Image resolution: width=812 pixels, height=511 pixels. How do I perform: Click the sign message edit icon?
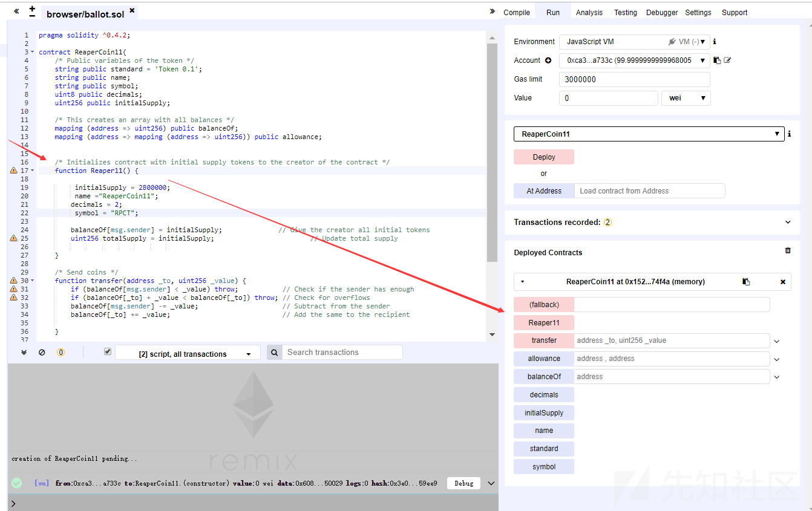pyautogui.click(x=727, y=60)
